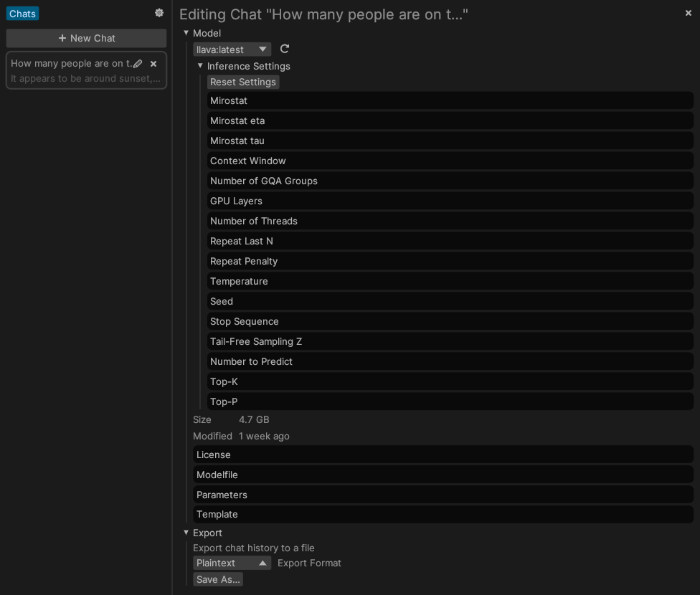Delete the "How many people" chat
The width and height of the screenshot is (700, 595).
tap(153, 63)
